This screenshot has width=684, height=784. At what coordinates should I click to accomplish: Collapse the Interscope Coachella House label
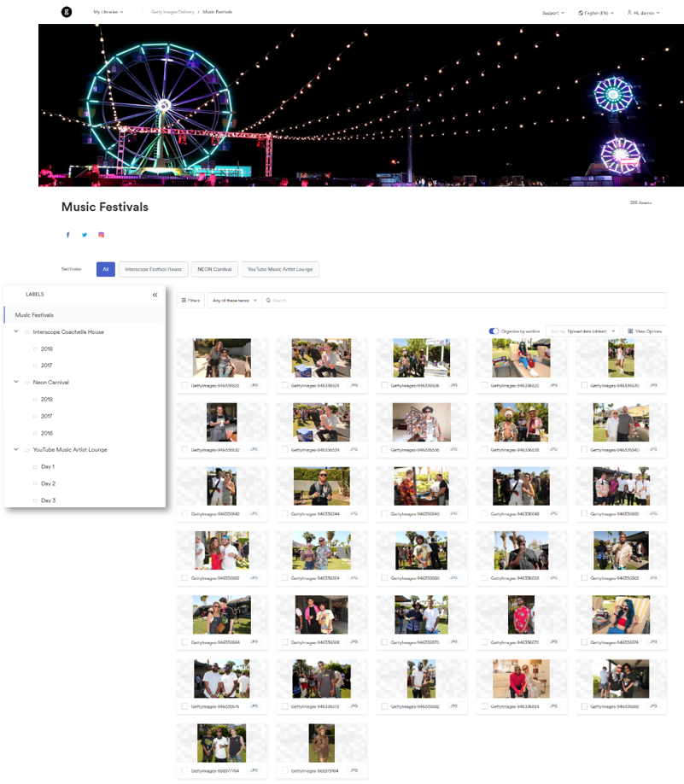click(16, 331)
